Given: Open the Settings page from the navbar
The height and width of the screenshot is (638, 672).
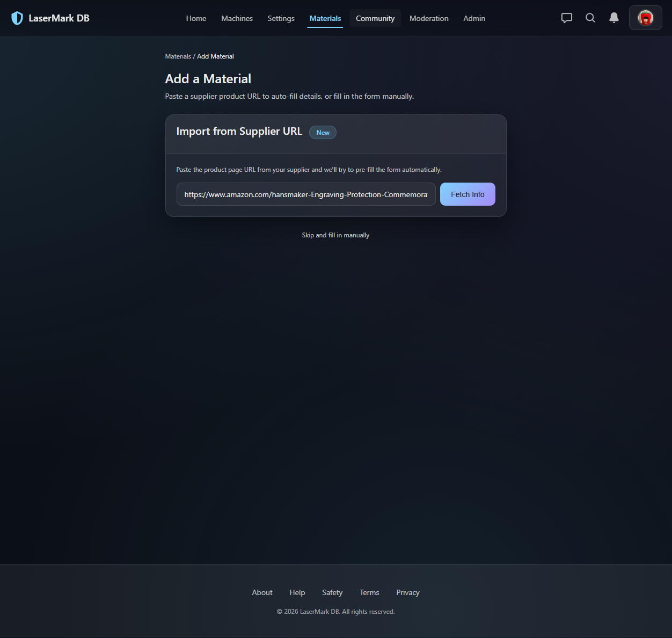Looking at the screenshot, I should pos(281,18).
